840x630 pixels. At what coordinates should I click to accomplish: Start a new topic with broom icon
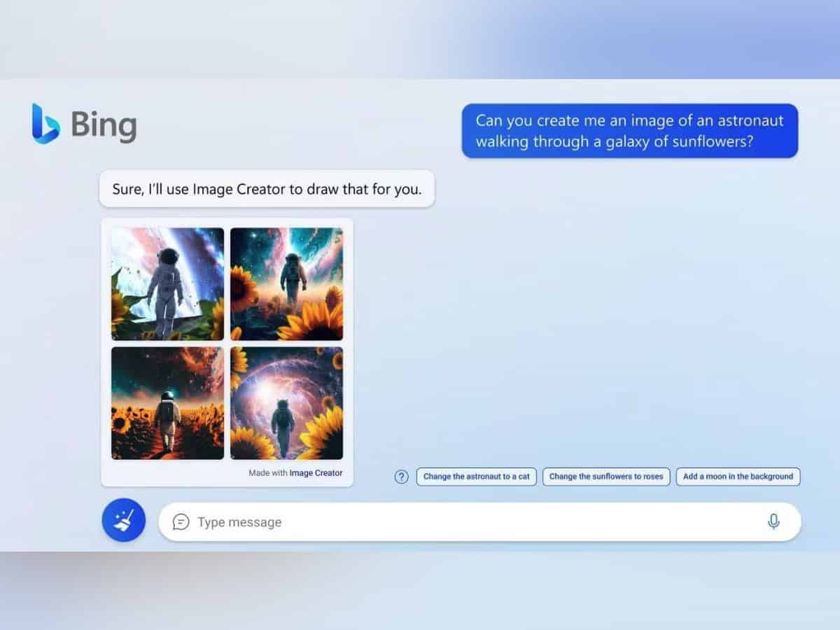pos(123,521)
